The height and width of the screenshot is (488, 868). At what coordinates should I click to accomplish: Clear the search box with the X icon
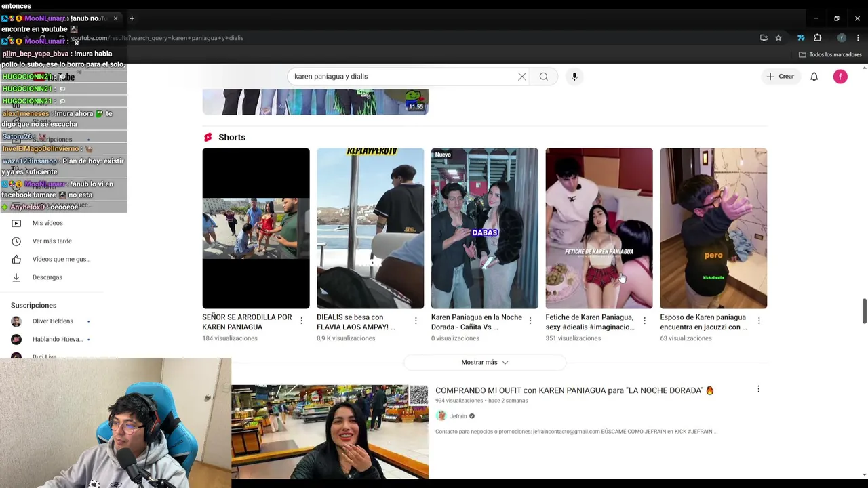[x=522, y=77]
